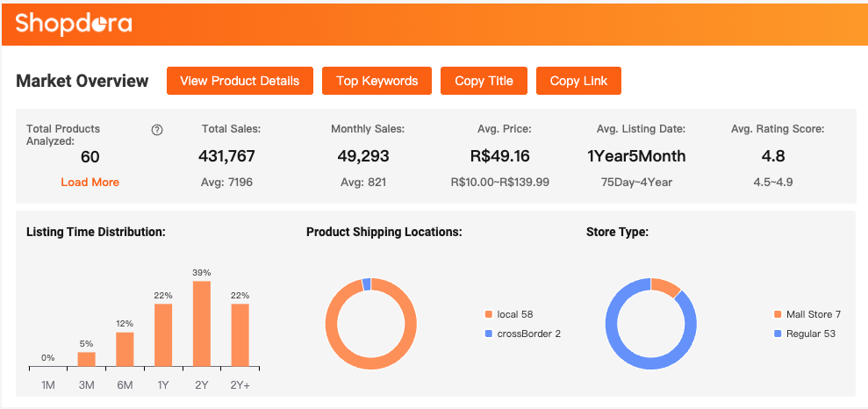Select the 6M bar in listing chart
The image size is (868, 409).
(x=125, y=348)
